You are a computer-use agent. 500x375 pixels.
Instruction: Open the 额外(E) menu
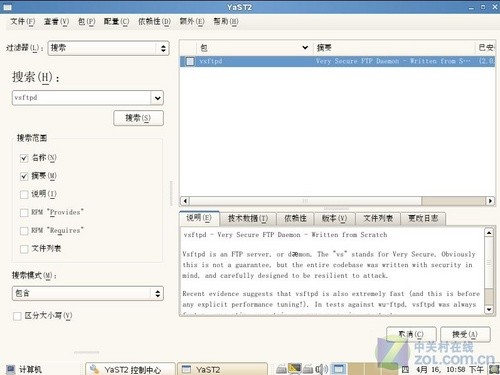point(192,22)
